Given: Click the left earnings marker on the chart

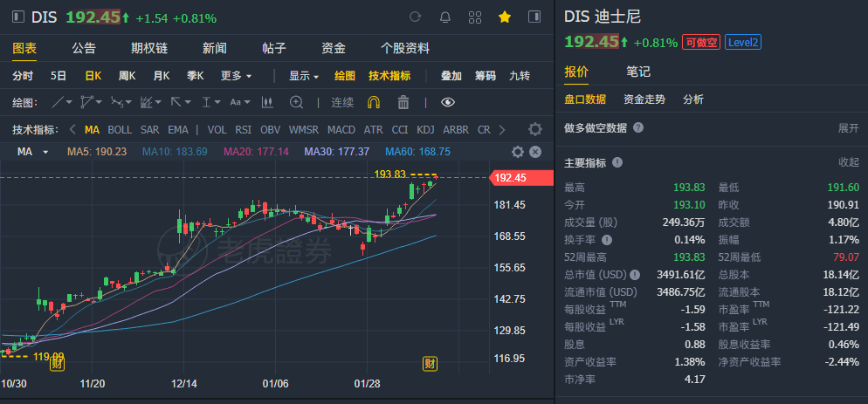Looking at the screenshot, I should click(x=57, y=364).
